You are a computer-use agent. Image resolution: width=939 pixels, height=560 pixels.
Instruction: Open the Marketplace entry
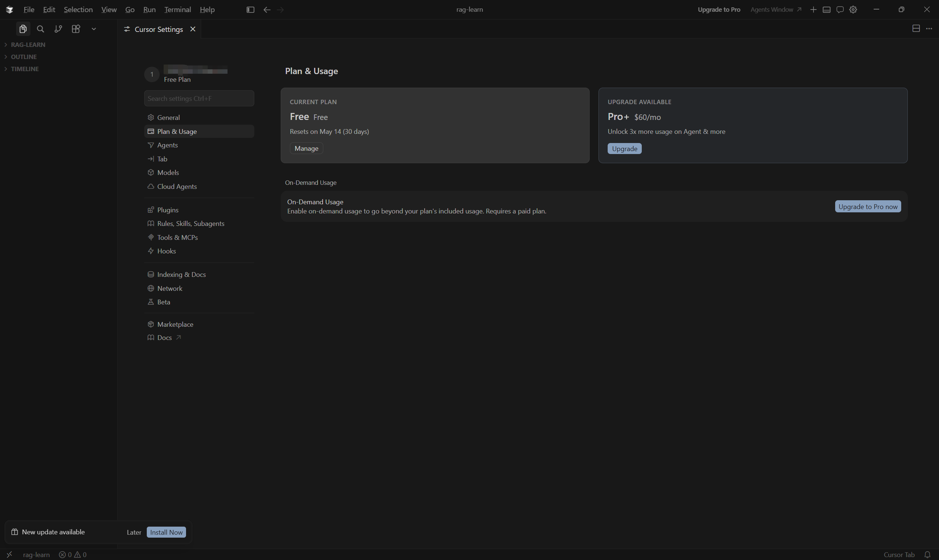click(x=199, y=324)
